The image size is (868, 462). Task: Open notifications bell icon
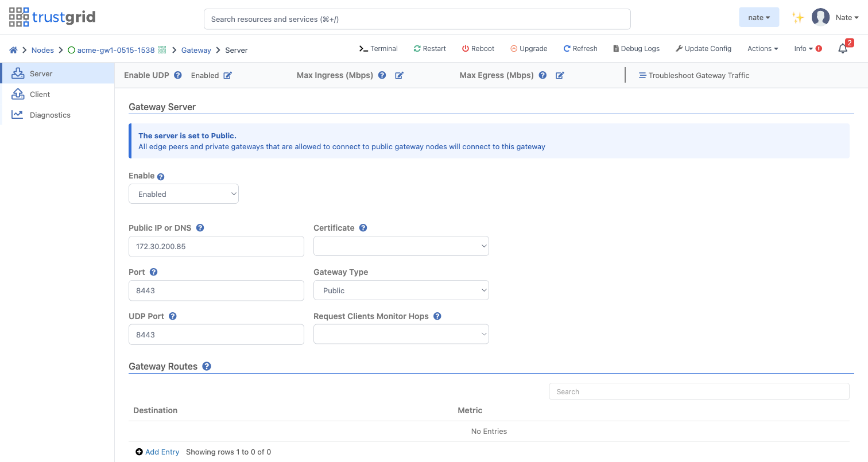coord(843,48)
